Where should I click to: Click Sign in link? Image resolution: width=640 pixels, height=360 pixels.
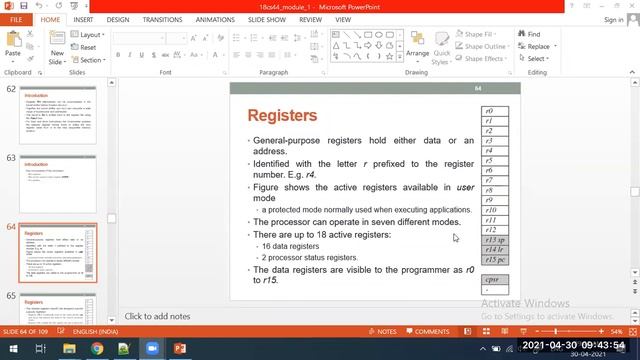pyautogui.click(x=614, y=20)
